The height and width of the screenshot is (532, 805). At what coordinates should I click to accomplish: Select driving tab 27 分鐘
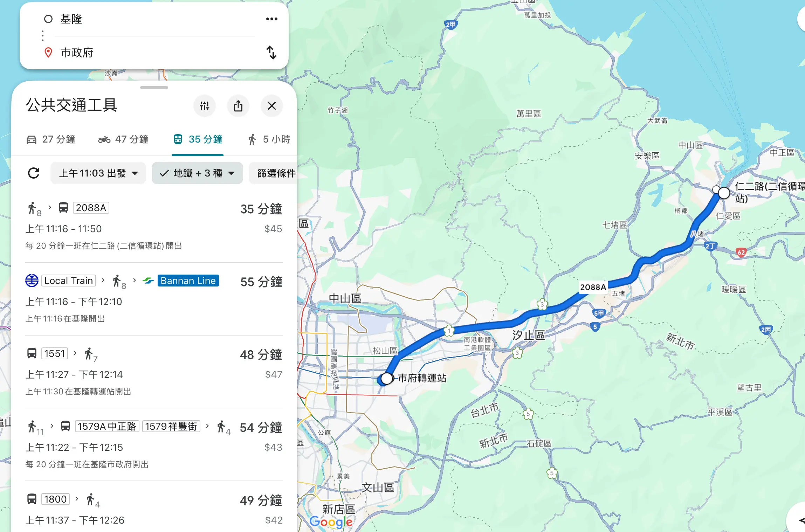[x=51, y=139]
